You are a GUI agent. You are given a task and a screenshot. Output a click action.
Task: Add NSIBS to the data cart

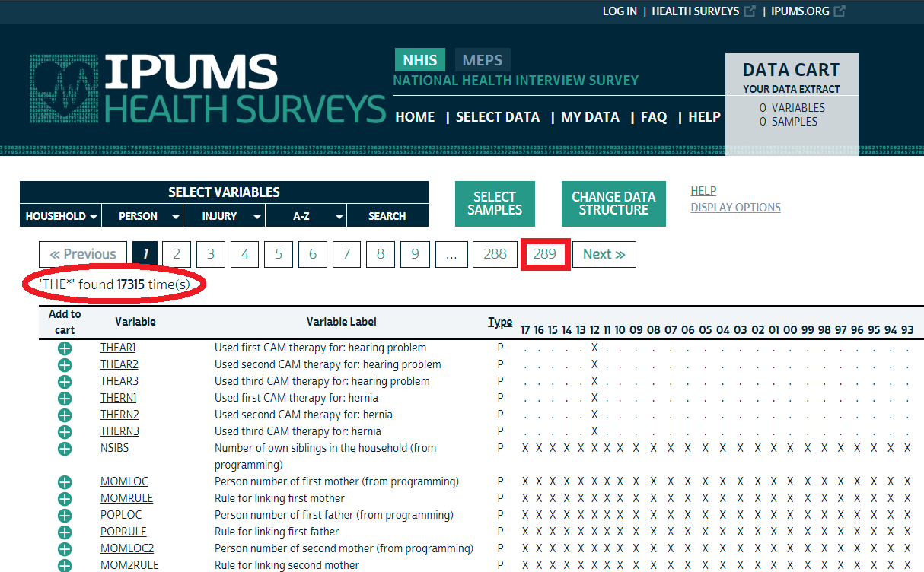[65, 447]
